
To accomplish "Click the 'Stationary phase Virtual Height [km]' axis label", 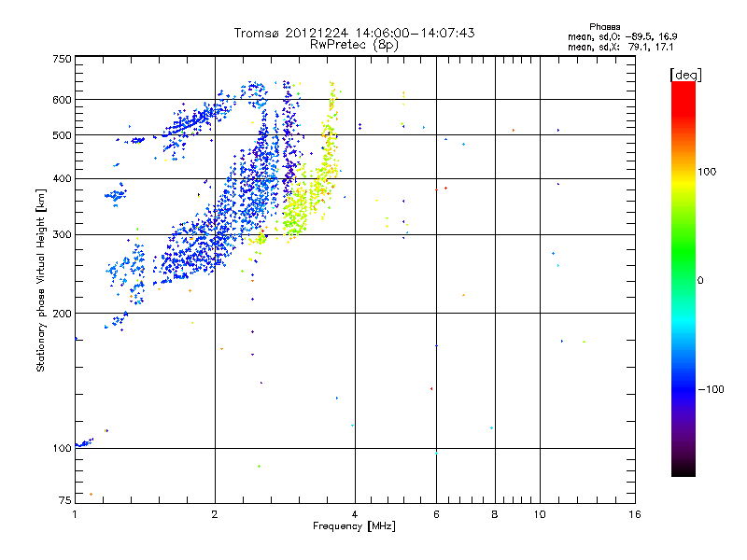I will [41, 280].
